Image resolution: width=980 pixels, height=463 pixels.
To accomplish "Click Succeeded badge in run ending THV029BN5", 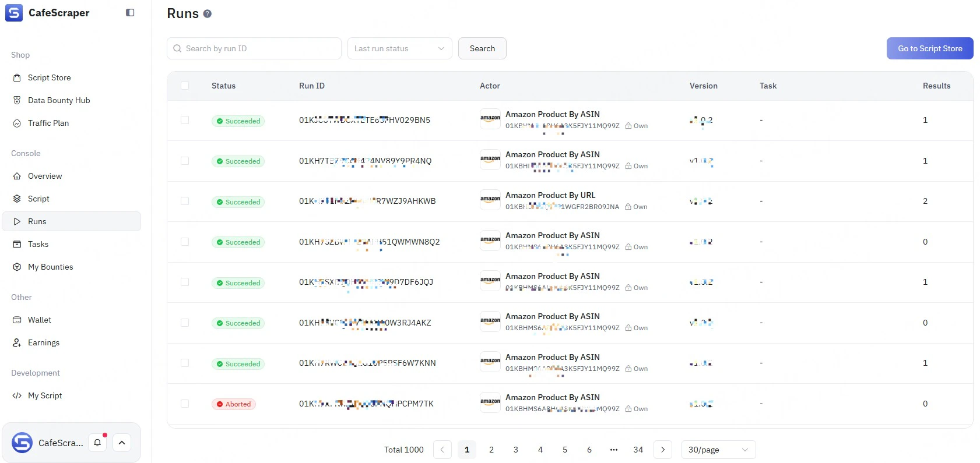I will click(x=238, y=121).
